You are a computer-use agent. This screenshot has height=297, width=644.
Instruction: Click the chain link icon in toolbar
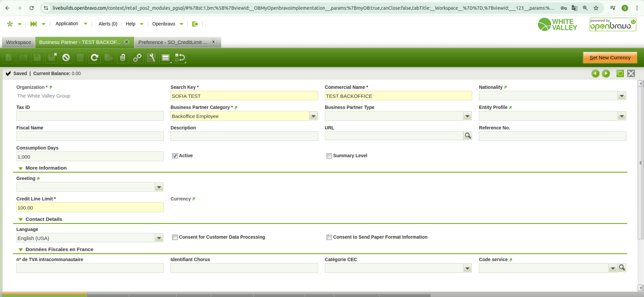tap(137, 58)
